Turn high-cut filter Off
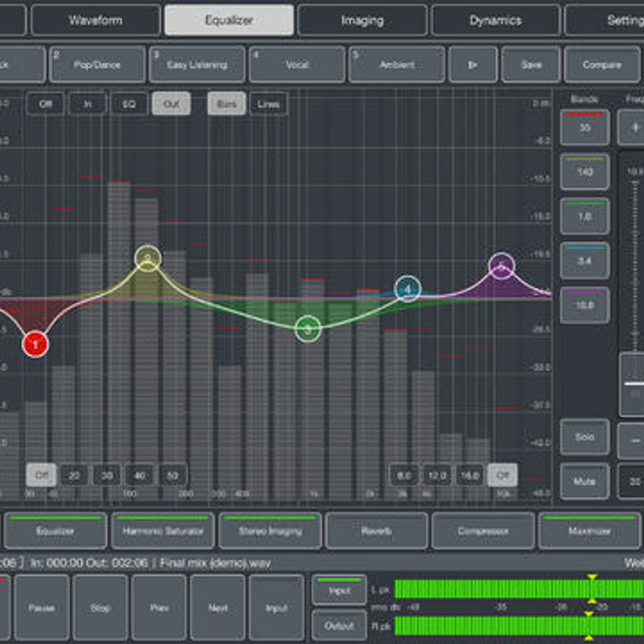This screenshot has height=644, width=644. 502,475
